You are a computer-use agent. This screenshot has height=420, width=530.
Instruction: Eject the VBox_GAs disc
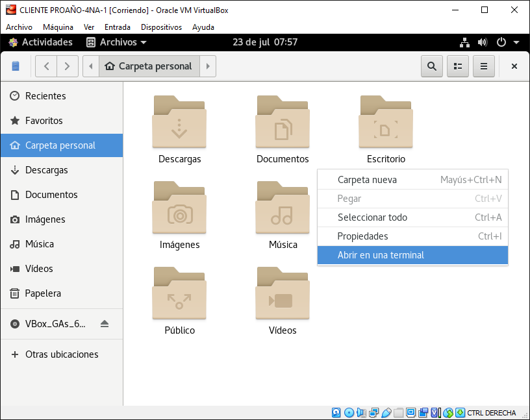105,324
